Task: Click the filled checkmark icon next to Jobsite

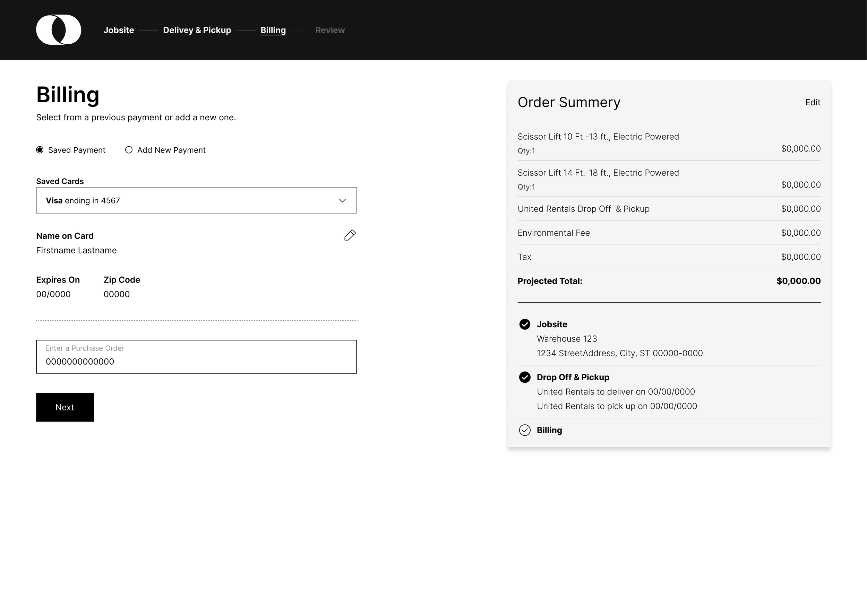Action: coord(524,324)
